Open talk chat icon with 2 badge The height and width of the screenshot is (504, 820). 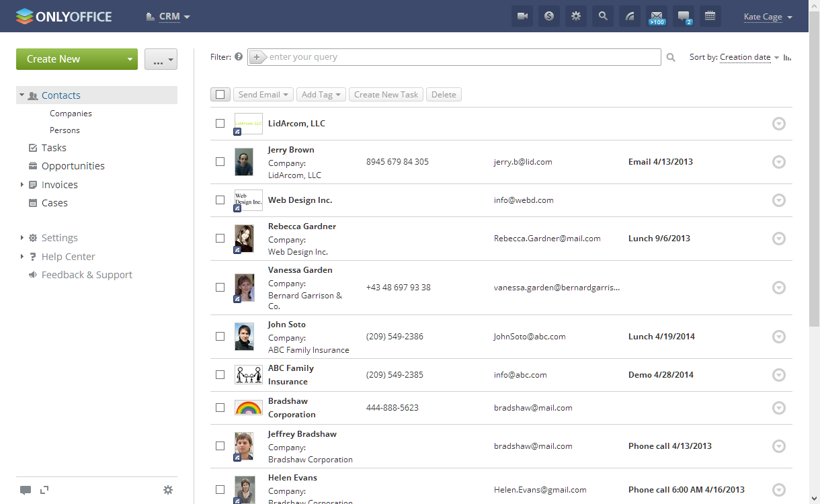[684, 16]
